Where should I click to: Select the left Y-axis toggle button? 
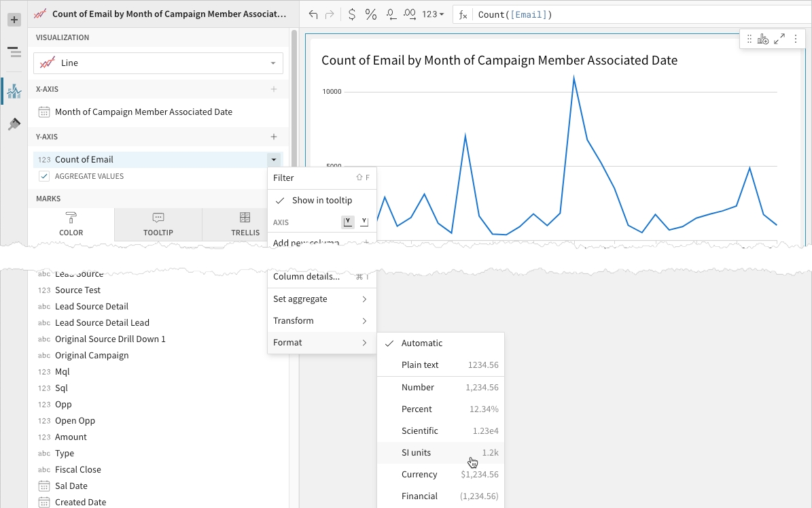[348, 222]
